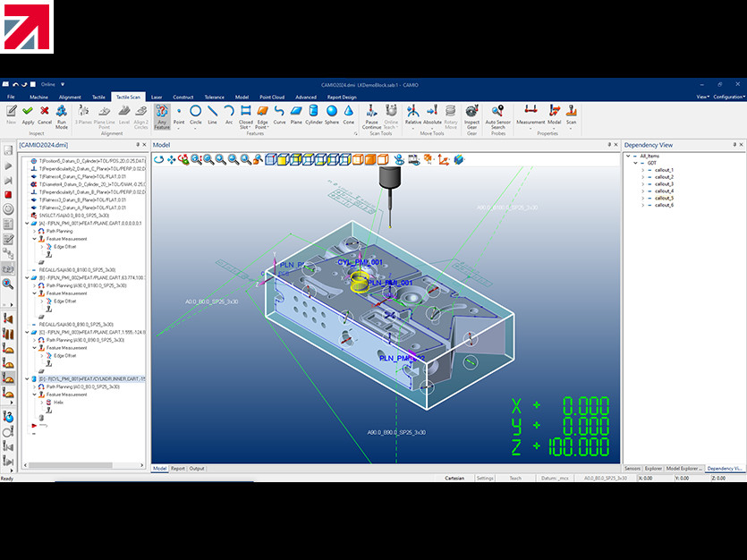Click the solid orange cube view icon
747x560 pixels.
pos(370,159)
